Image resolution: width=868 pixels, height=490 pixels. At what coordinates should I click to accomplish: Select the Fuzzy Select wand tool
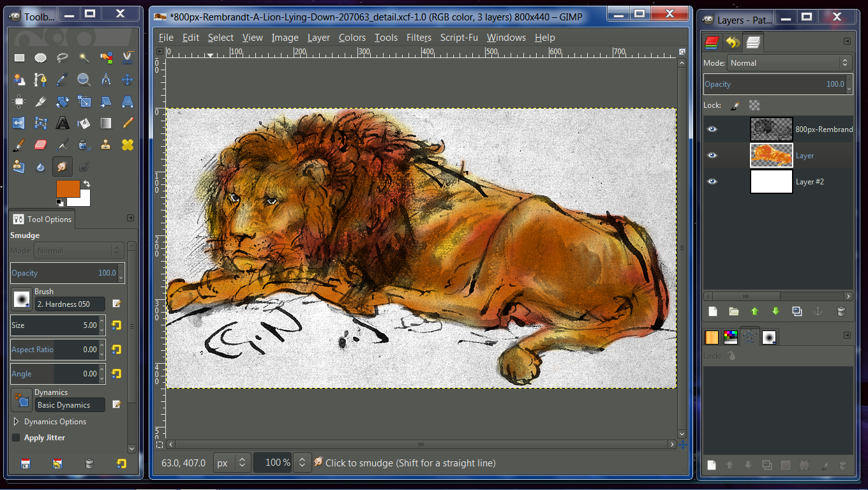tap(84, 58)
